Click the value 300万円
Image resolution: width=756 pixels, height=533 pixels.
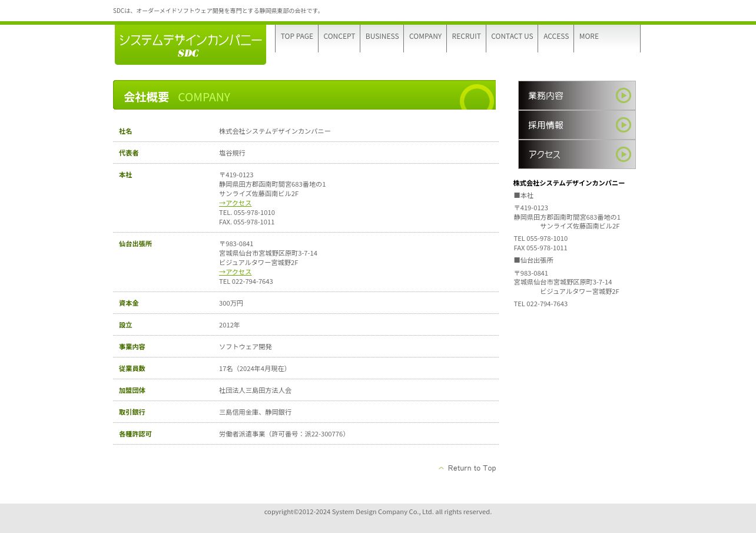pos(231,303)
